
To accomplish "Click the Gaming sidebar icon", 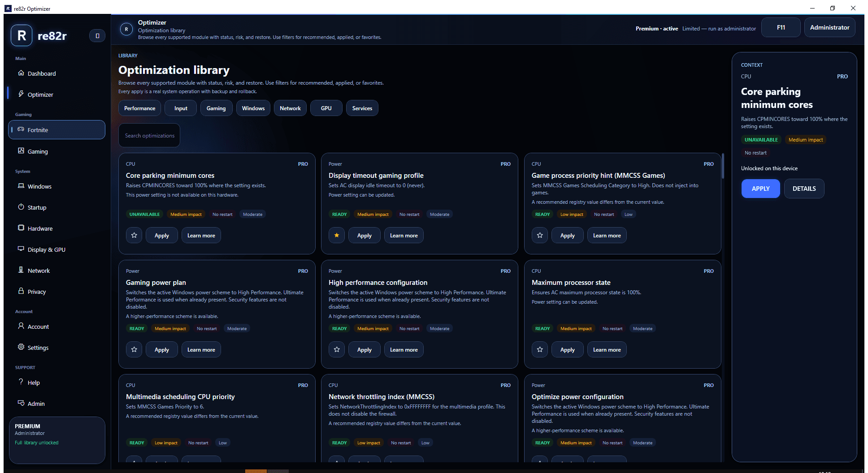I will (21, 151).
